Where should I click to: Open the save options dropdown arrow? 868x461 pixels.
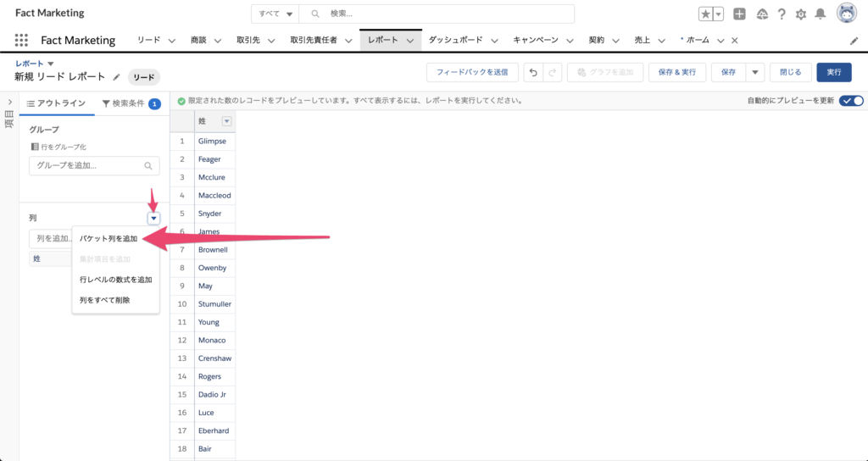(x=755, y=73)
